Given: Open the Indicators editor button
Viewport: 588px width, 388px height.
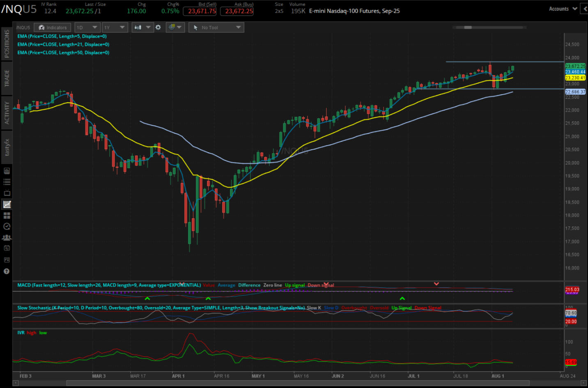Looking at the screenshot, I should [52, 27].
